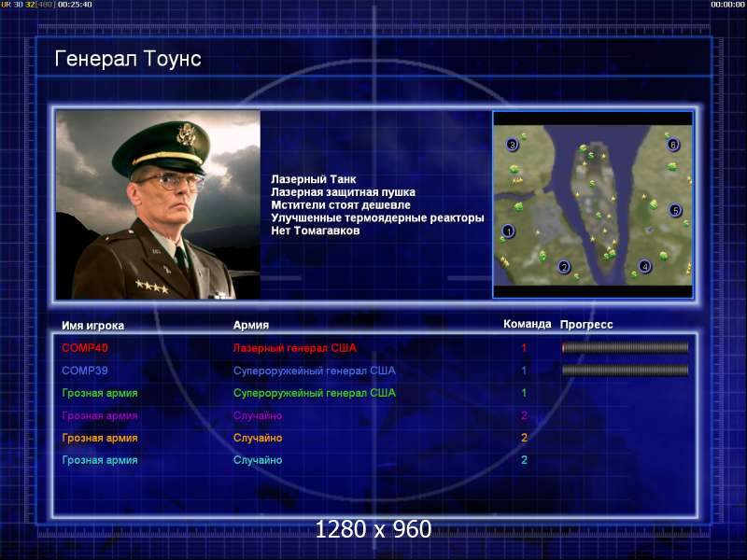
Task: Select the green 'Грозная армия' player name
Action: point(100,393)
